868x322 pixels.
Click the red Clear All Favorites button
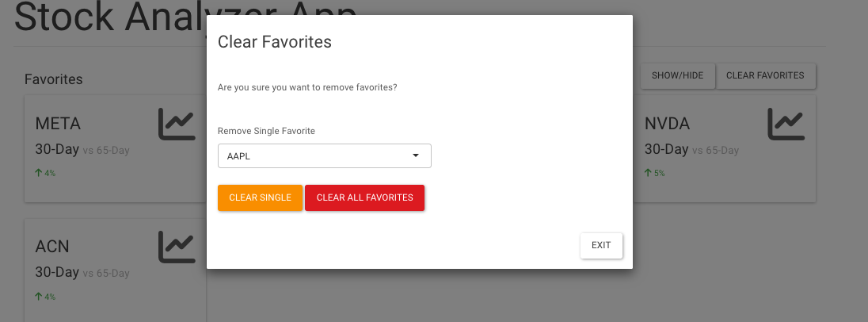[x=365, y=197]
